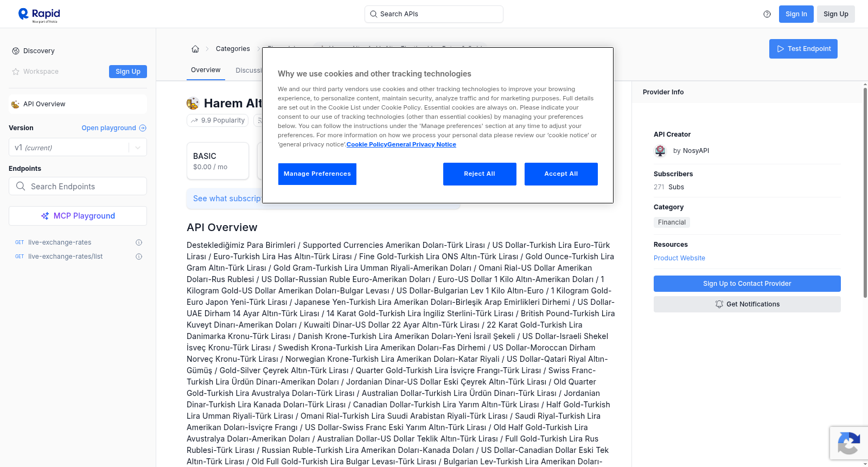
Task: Click Reject All cookies
Action: tap(480, 174)
